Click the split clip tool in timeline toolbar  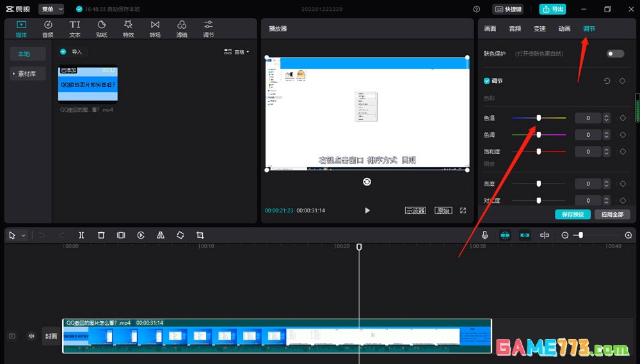point(81,235)
